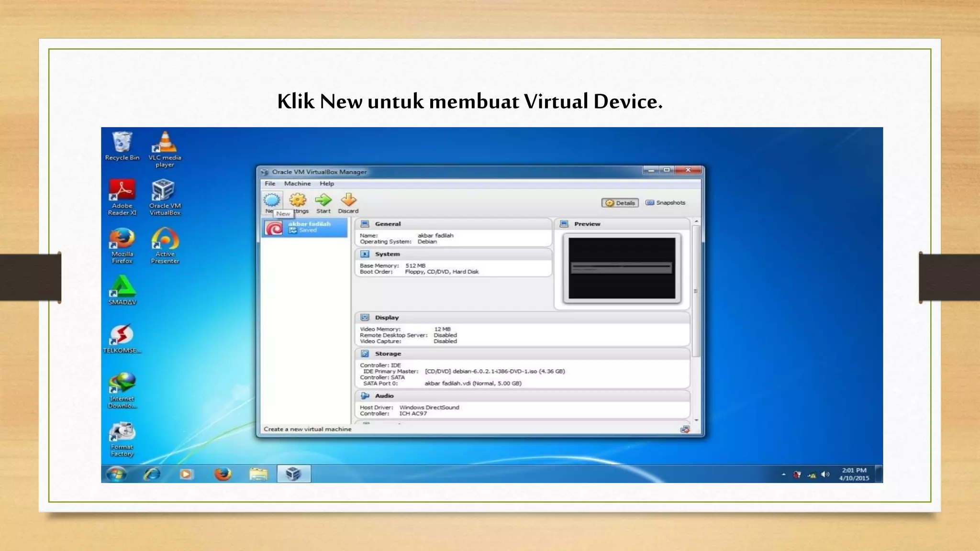Image resolution: width=980 pixels, height=551 pixels.
Task: Discard saved state with the orange arrow
Action: (348, 200)
